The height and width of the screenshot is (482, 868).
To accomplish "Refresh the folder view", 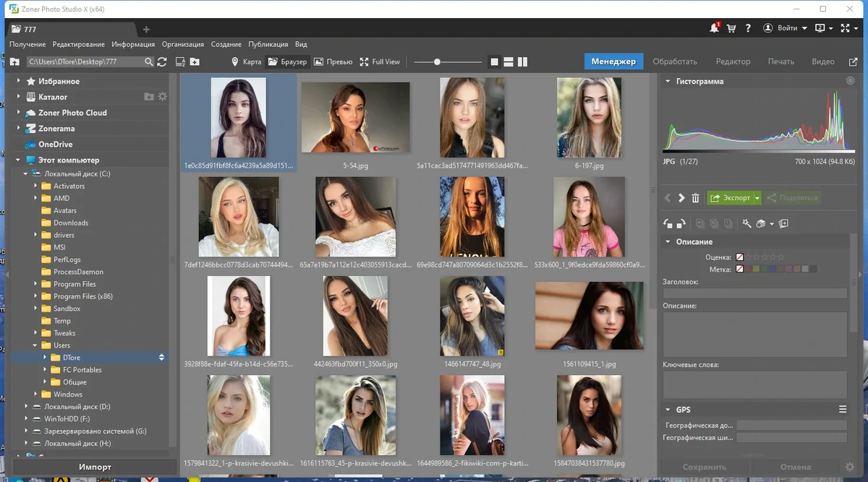I will [x=162, y=62].
